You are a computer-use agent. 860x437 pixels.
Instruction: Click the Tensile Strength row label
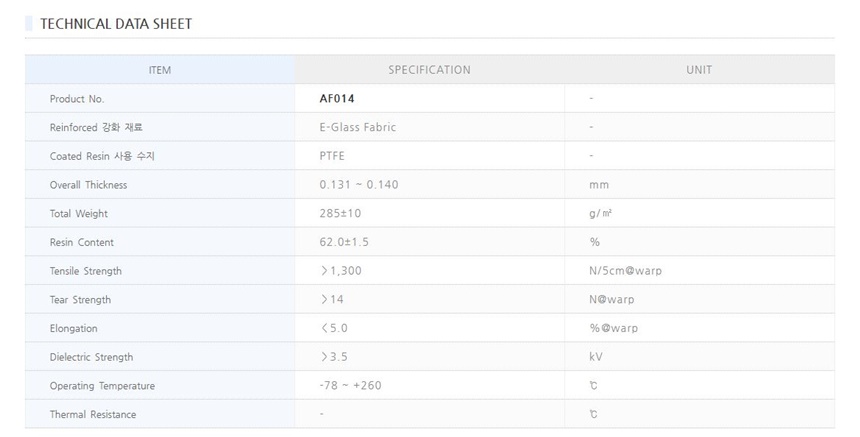[x=86, y=271]
